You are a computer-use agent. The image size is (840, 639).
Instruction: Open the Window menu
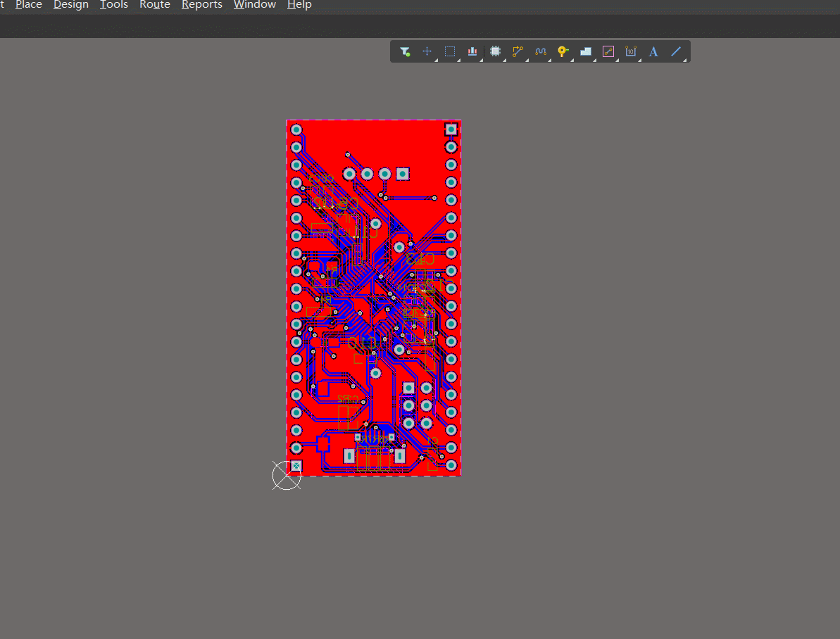(x=255, y=5)
